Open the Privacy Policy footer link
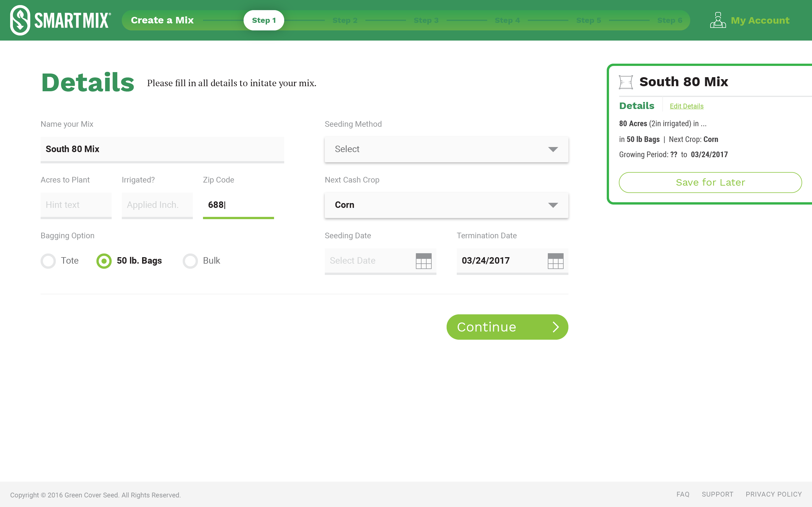This screenshot has width=812, height=507. [773, 494]
